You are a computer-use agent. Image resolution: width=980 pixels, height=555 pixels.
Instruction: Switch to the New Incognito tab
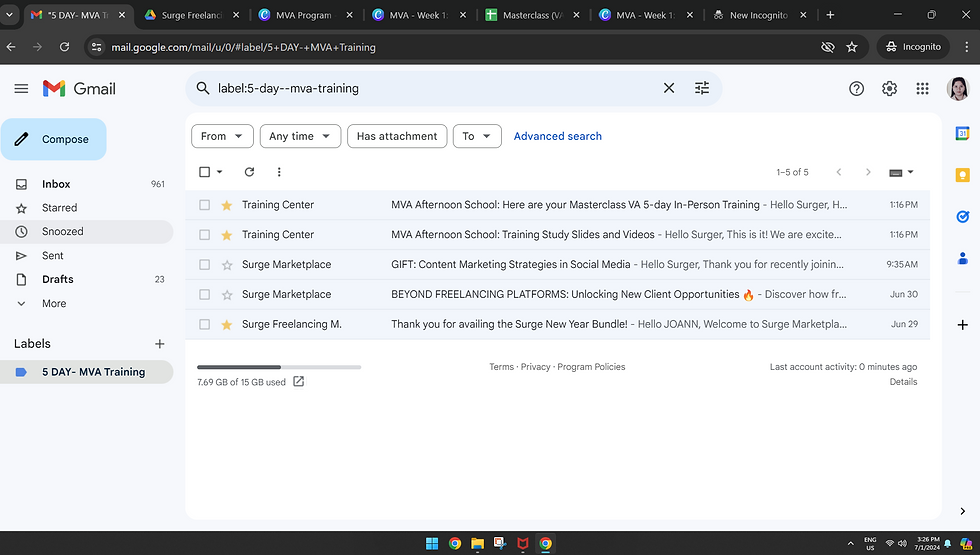[x=758, y=15]
